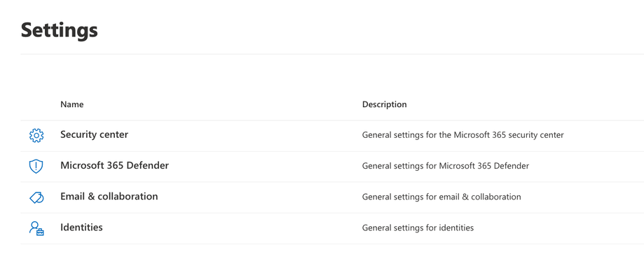Click the Microsoft 365 security center description text

(x=463, y=134)
